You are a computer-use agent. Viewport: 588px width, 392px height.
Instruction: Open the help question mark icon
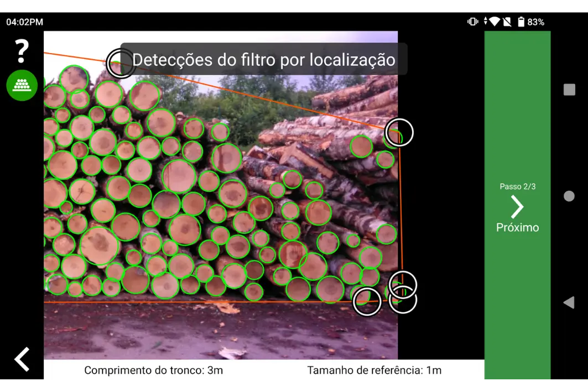[21, 51]
